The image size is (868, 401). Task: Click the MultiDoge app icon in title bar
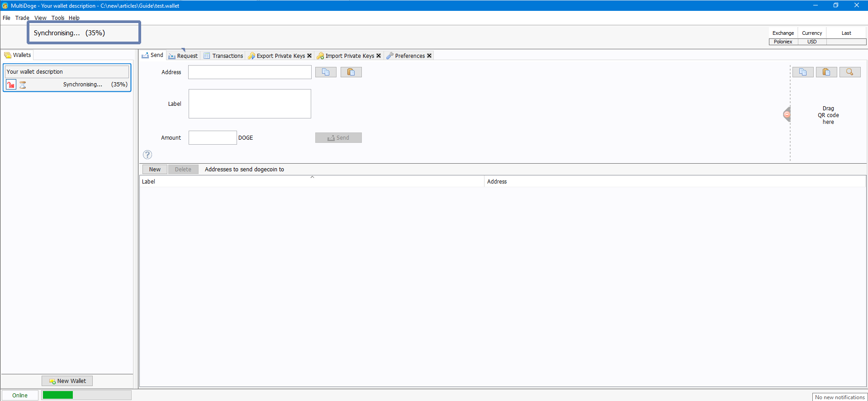tap(5, 5)
